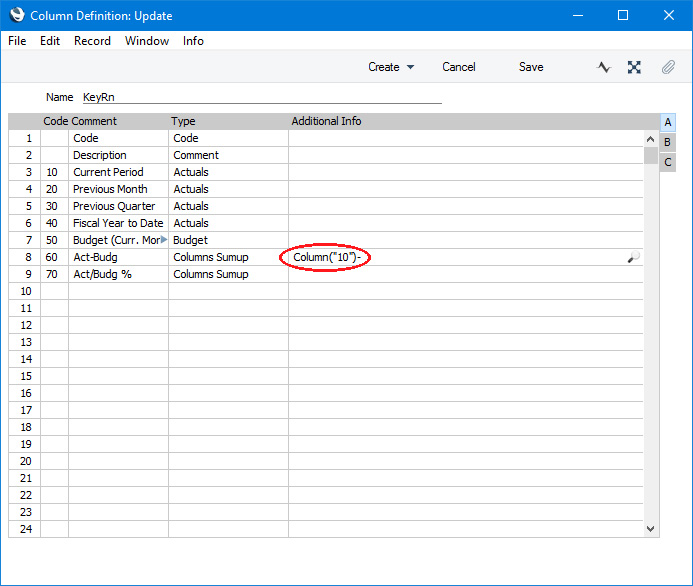693x586 pixels.
Task: Close the Column Definition window
Action: pos(669,15)
